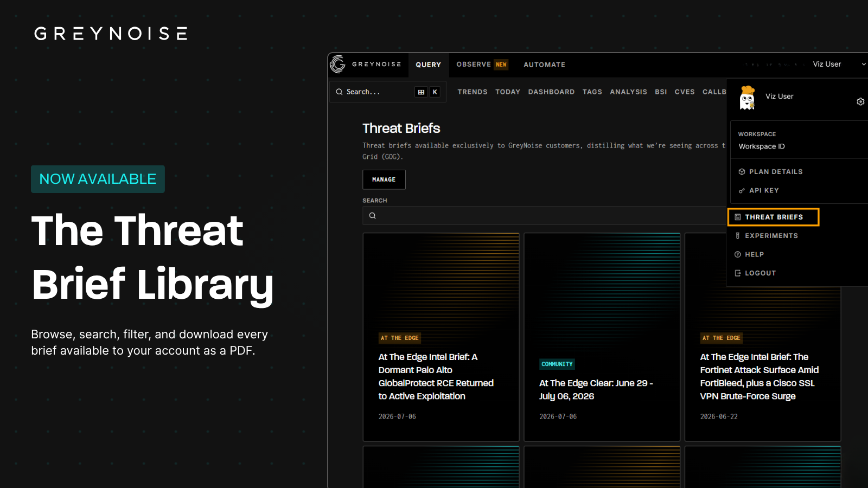Click the NOW AVAILABLE badge
Screen dimensions: 868x488
click(x=98, y=179)
